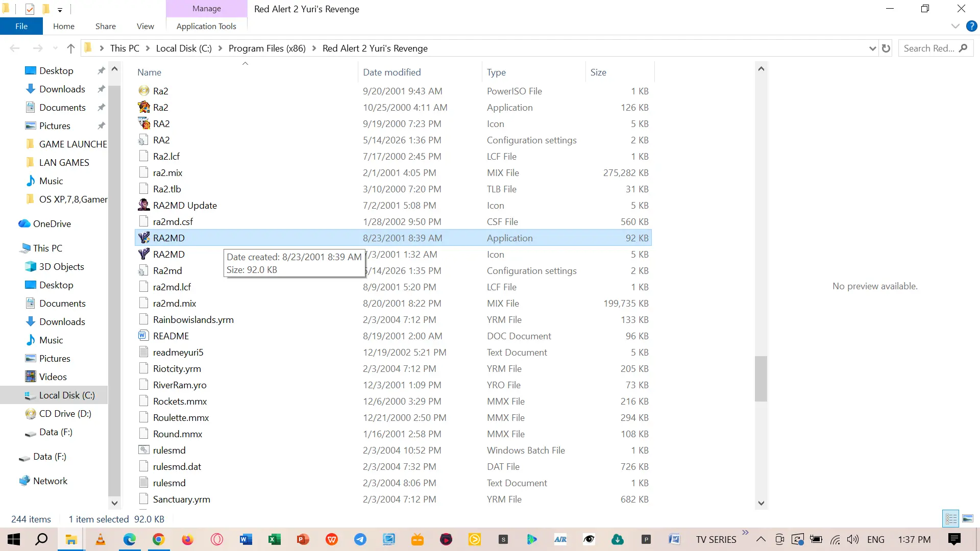Image resolution: width=980 pixels, height=551 pixels.
Task: Select the Sanctuary.yrm file
Action: [393, 499]
